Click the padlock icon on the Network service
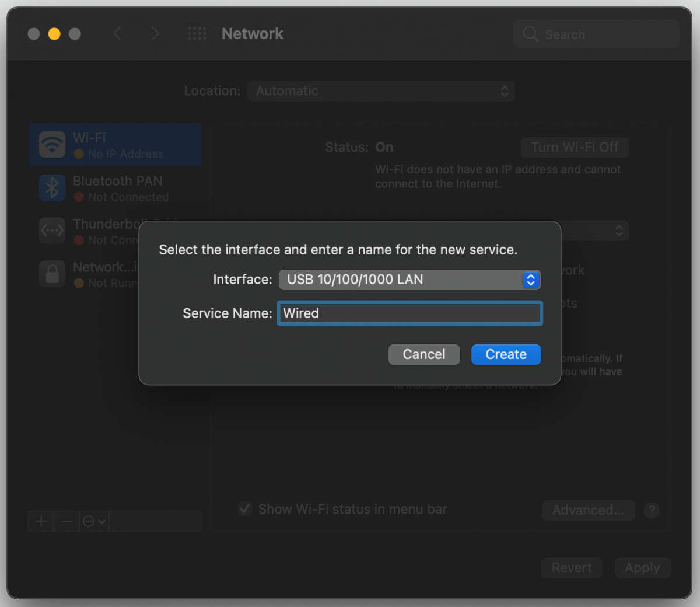 (x=52, y=274)
